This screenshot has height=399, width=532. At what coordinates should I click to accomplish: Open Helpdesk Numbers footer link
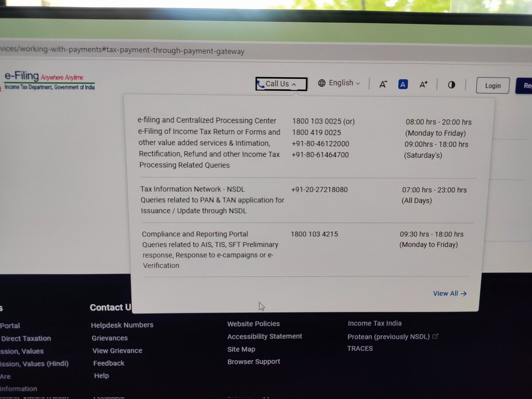(122, 325)
